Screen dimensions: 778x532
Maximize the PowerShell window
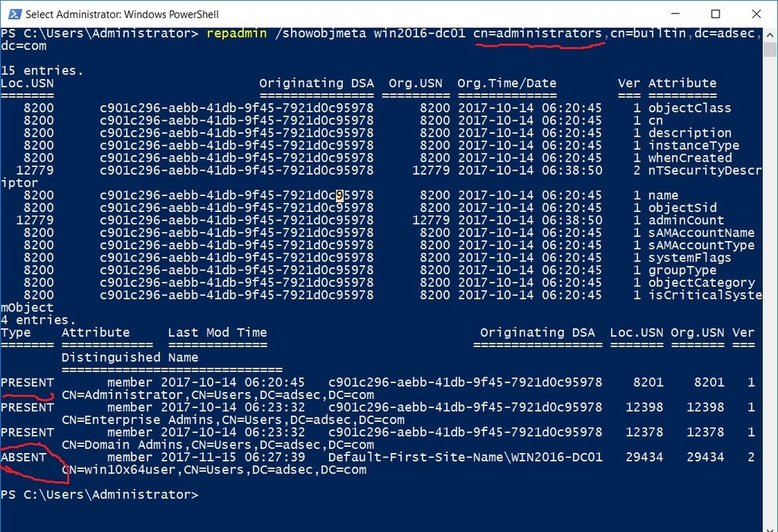[x=716, y=14]
